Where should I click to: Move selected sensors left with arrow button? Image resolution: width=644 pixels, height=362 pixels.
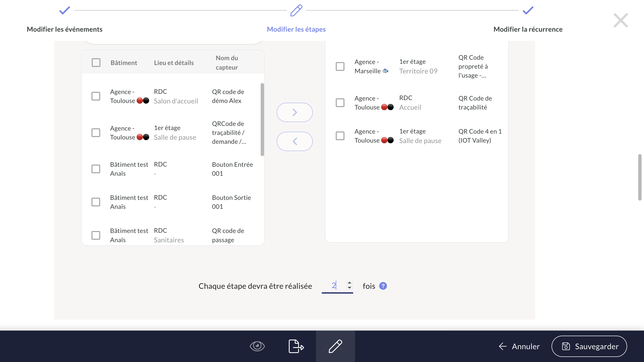[x=294, y=141]
